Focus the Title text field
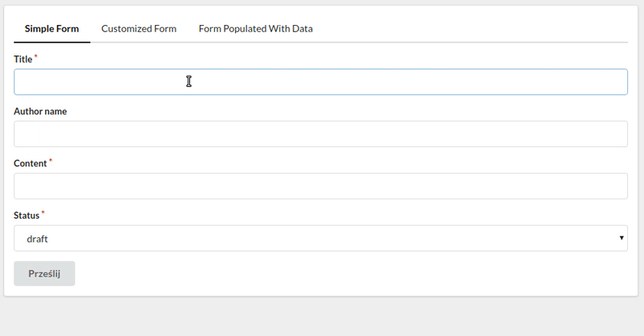Viewport: 644px width, 336px height. 320,82
